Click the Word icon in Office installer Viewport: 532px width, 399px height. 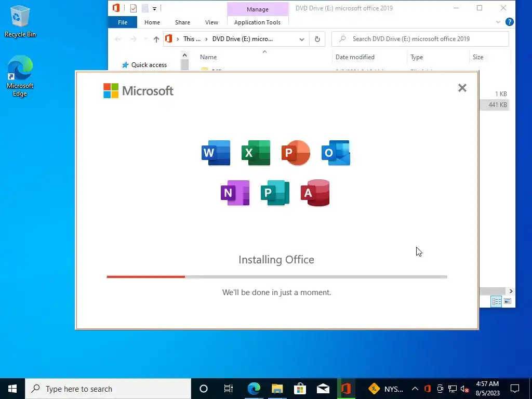[216, 153]
